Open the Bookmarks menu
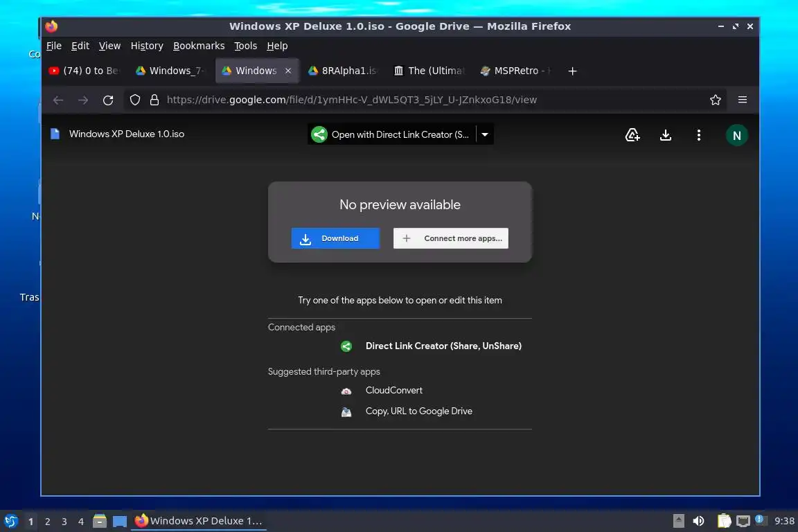 (199, 46)
